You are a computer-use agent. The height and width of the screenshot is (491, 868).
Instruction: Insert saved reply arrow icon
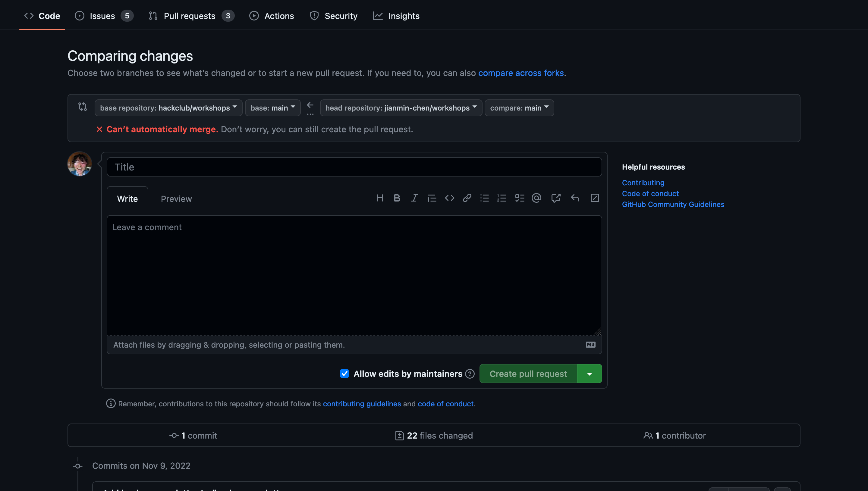point(575,198)
